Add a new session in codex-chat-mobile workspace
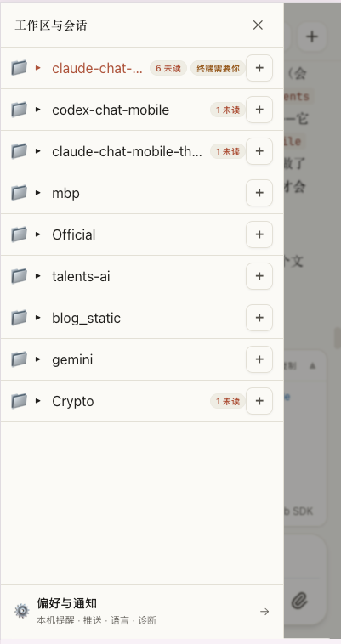Viewport: 341px width, 644px height. point(259,110)
